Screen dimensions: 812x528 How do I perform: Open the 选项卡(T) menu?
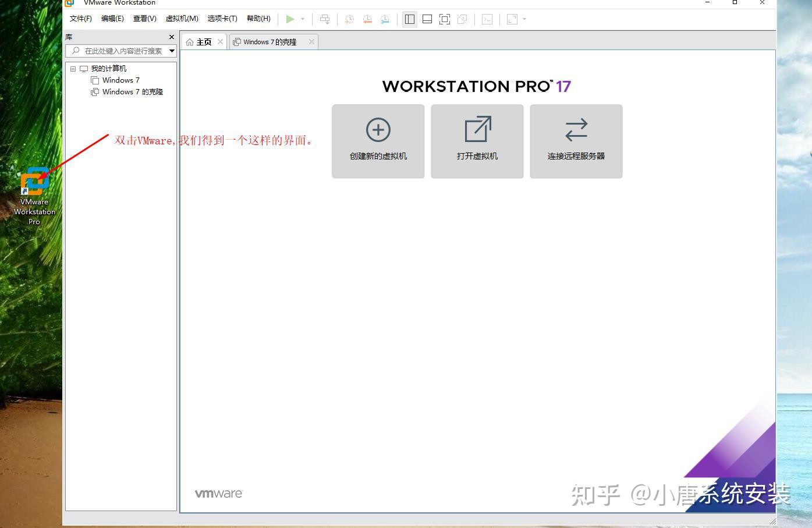tap(222, 19)
